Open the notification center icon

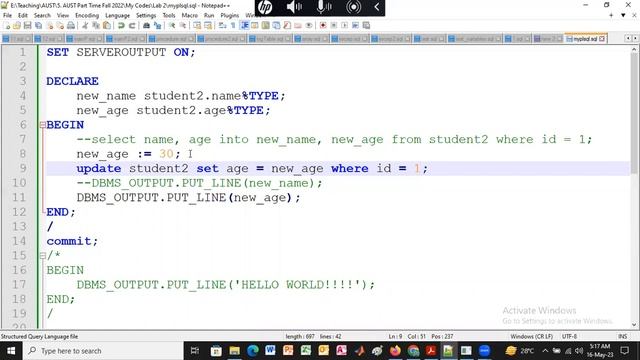[x=624, y=351]
